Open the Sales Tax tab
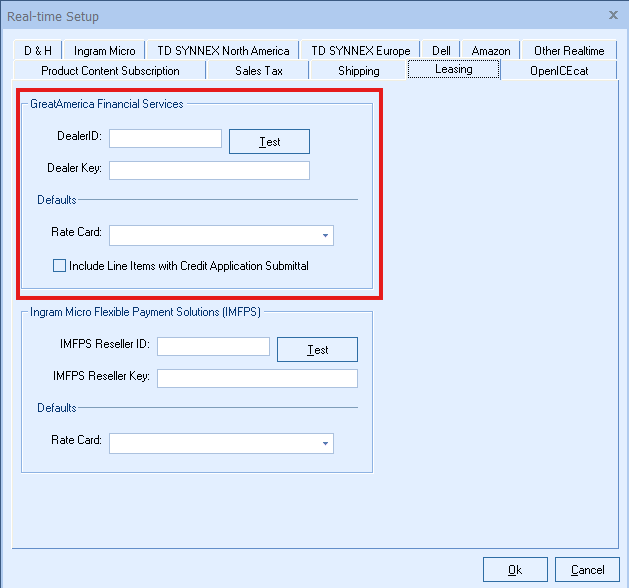This screenshot has width=629, height=588. point(259,71)
